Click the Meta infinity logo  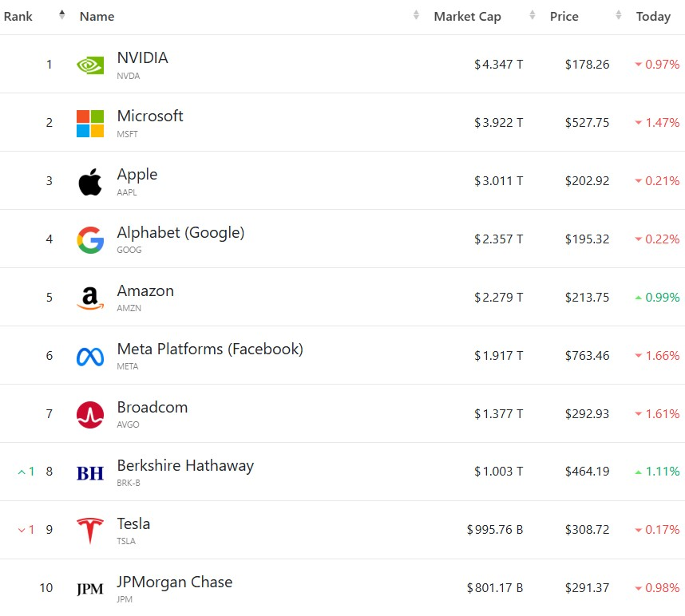click(90, 357)
